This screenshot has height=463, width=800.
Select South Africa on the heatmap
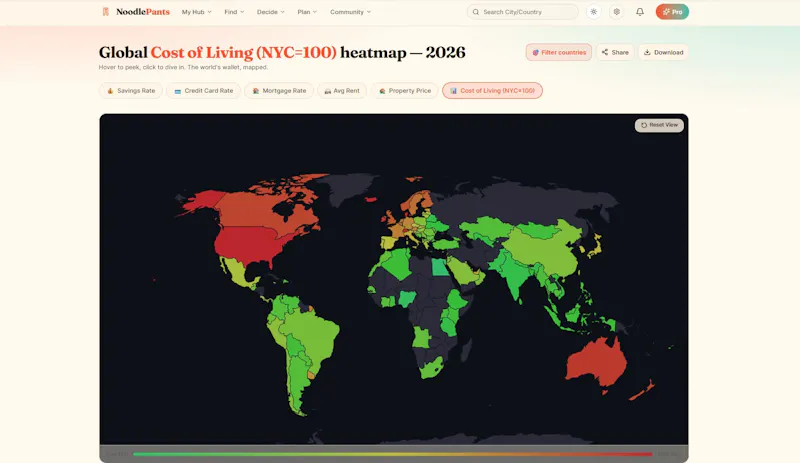(431, 369)
